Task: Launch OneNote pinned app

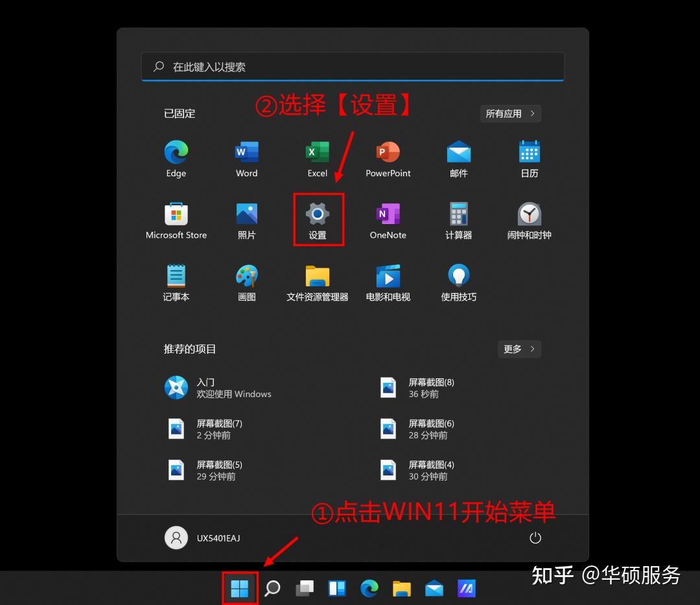Action: tap(388, 220)
